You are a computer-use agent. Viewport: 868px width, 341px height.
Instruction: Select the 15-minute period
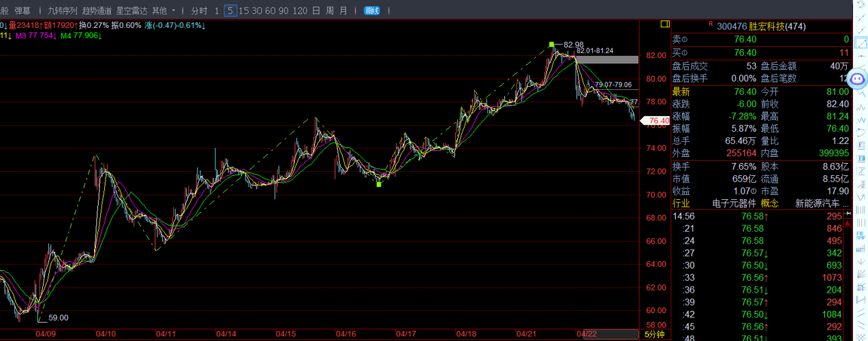click(243, 10)
